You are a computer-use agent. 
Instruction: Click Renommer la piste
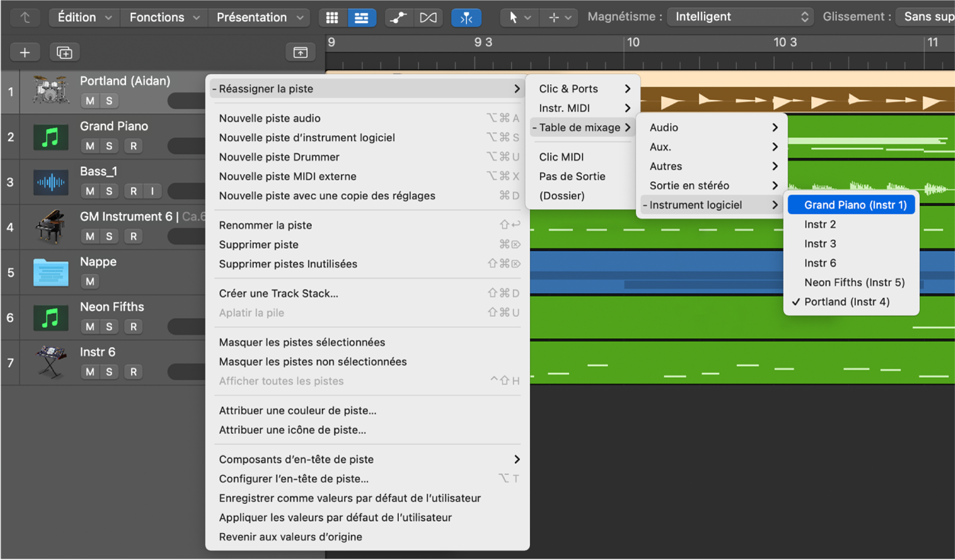[x=265, y=225]
